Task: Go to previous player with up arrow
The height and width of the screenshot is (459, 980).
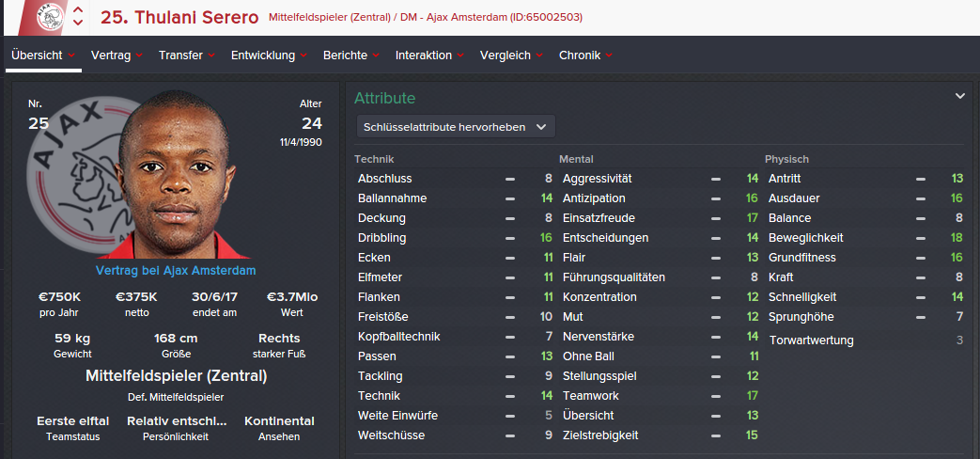Action: (x=78, y=10)
